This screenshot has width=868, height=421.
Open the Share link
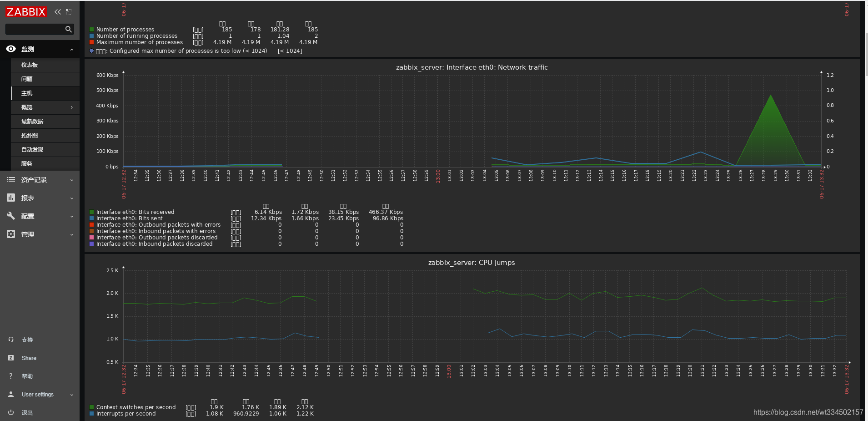click(29, 358)
